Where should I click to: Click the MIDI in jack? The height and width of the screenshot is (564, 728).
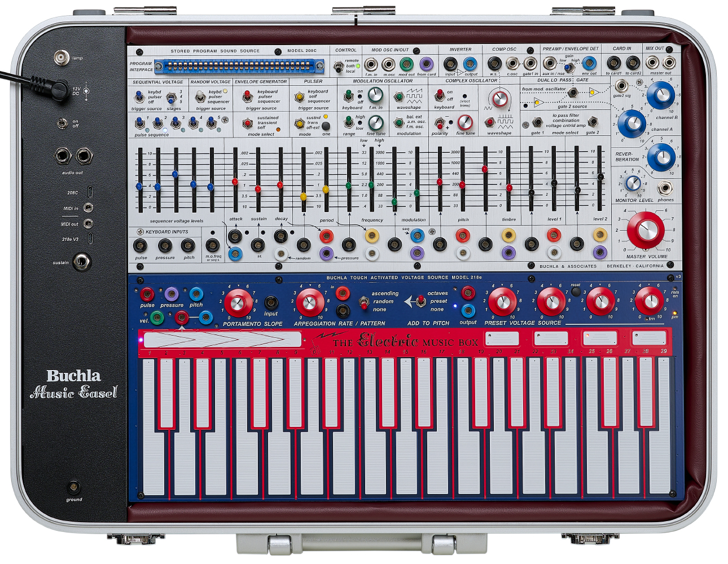pyautogui.click(x=88, y=208)
